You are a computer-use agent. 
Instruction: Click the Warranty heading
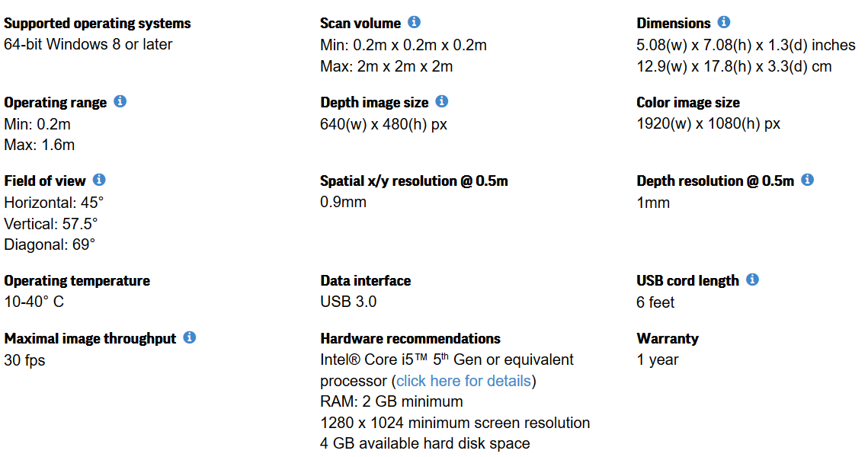point(668,338)
